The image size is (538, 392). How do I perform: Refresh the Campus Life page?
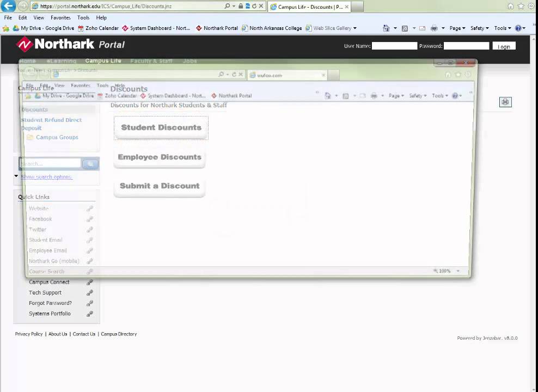254,6
